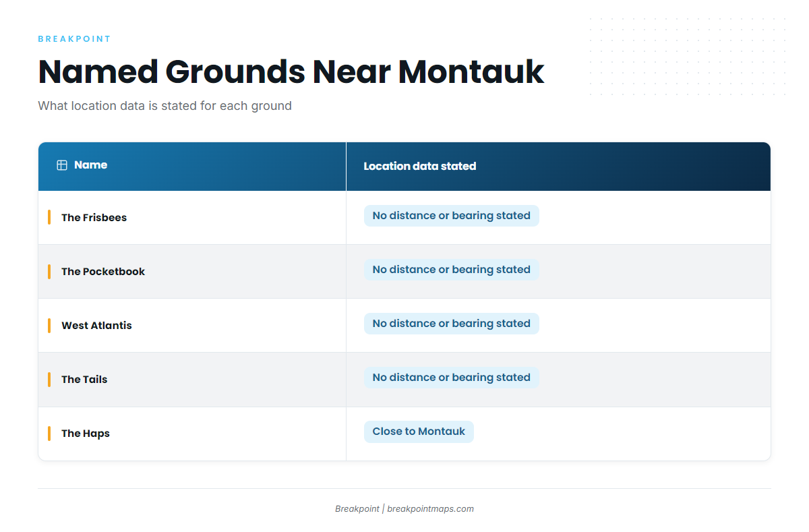Select the 'Location data stated' column header
The image size is (809, 532).
point(558,167)
